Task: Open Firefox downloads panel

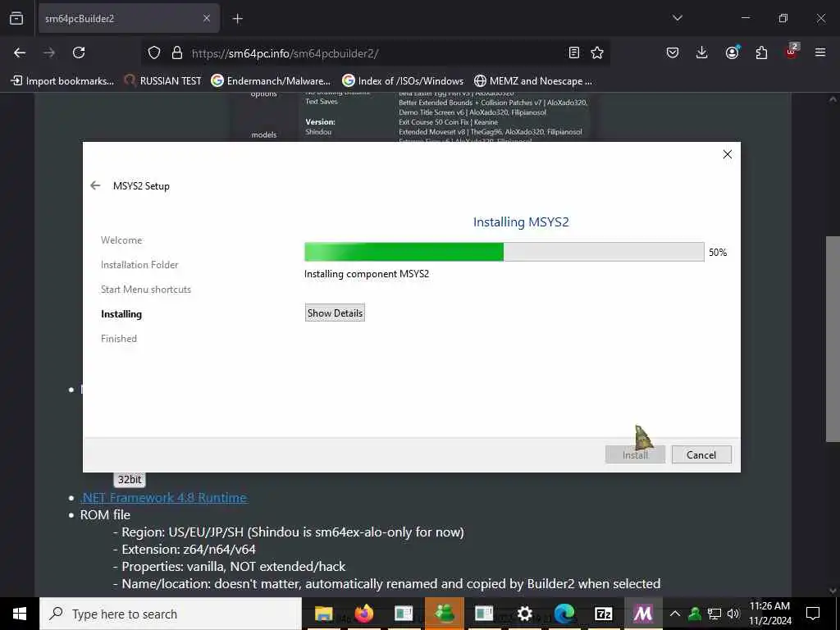Action: [x=702, y=52]
